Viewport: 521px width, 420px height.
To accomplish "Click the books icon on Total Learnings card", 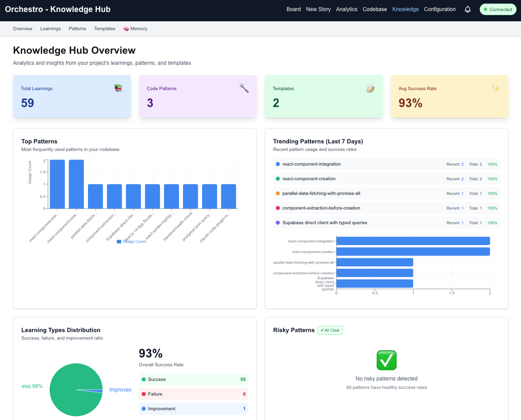I will click(x=118, y=88).
